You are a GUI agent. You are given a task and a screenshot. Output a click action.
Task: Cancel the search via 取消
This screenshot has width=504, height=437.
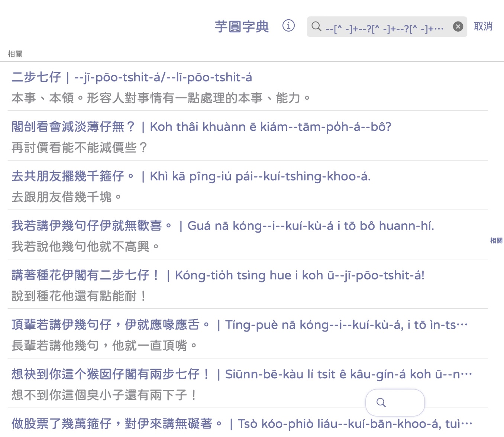pos(483,26)
